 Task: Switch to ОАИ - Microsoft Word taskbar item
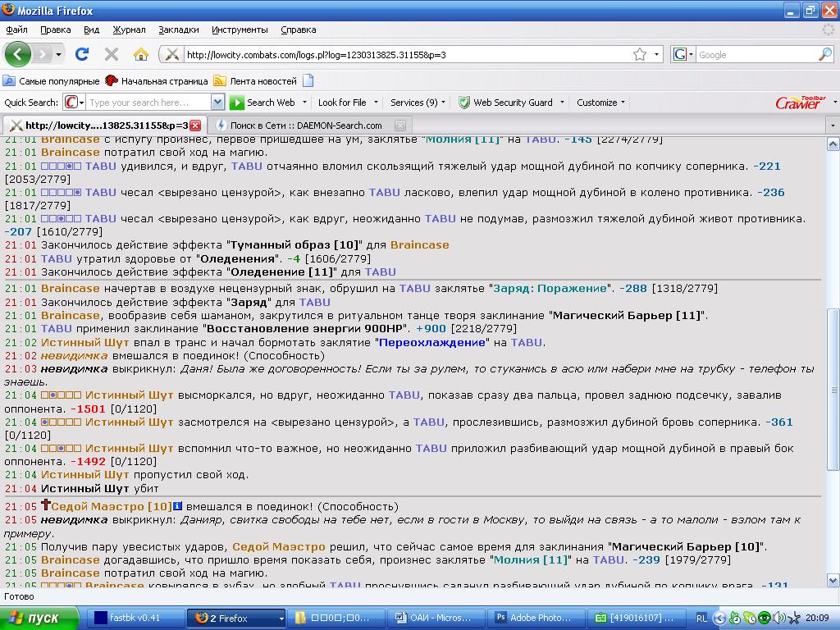pos(435,618)
